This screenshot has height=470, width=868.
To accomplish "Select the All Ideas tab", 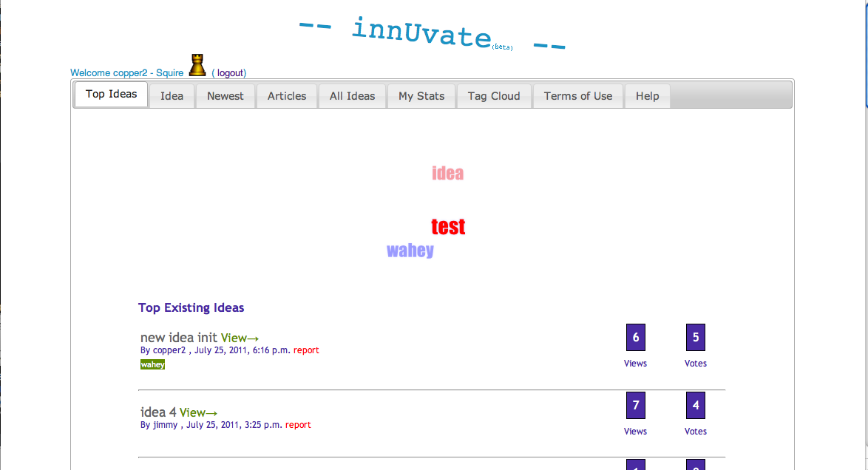I will click(x=352, y=96).
